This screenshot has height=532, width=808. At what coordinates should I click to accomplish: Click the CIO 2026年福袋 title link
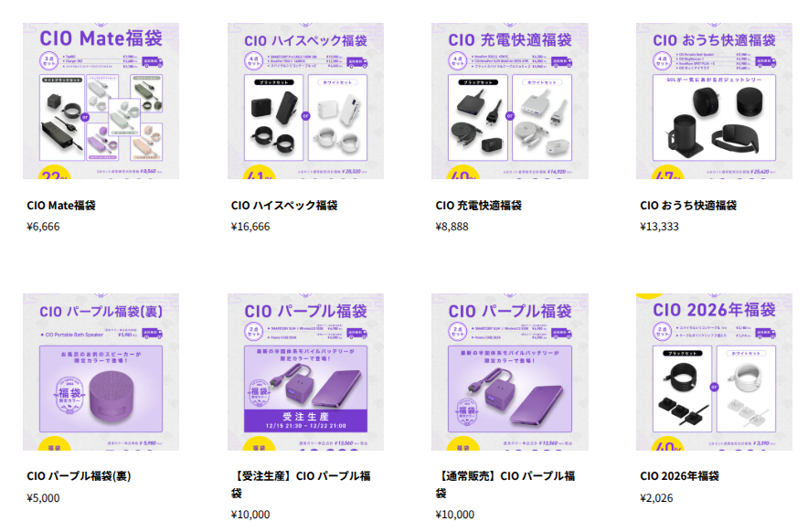pyautogui.click(x=679, y=476)
